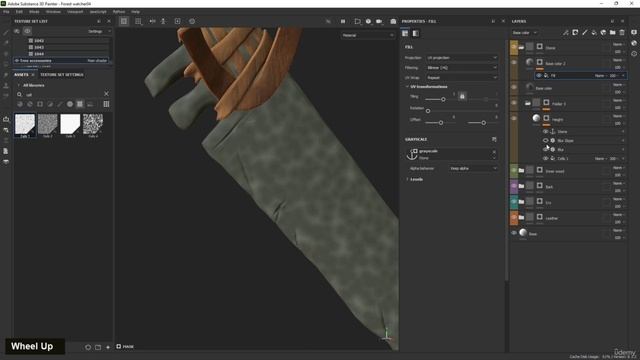
Task: Open the Viewport menu
Action: (75, 12)
